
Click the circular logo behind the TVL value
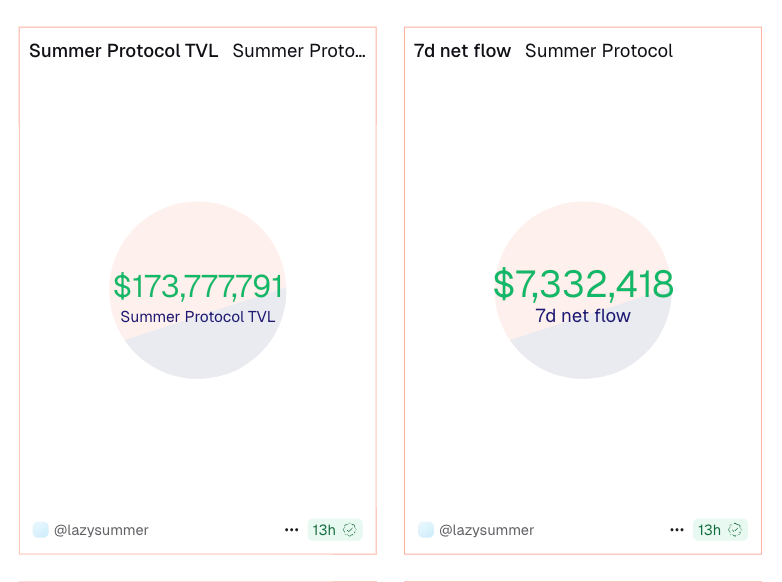198,232
